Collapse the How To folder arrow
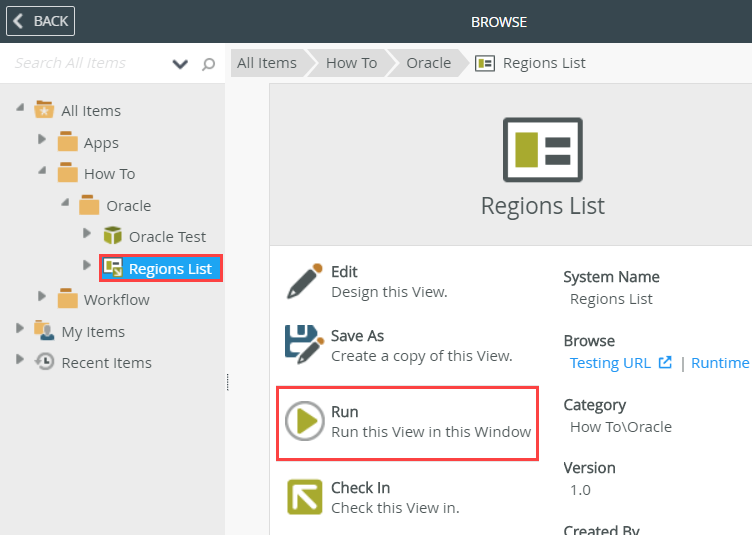This screenshot has height=535, width=752. 42,170
